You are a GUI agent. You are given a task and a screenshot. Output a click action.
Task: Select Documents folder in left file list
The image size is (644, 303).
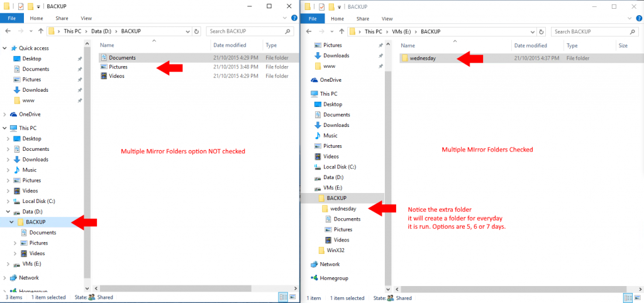tap(199, 58)
